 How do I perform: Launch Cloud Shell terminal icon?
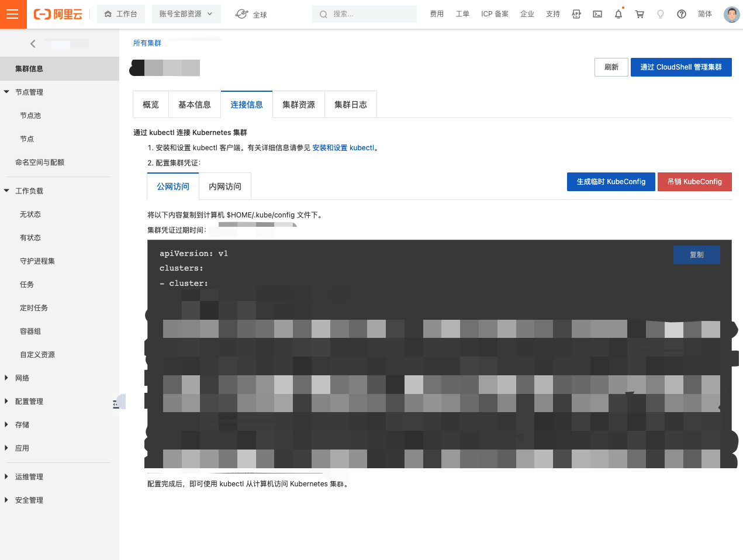(597, 14)
